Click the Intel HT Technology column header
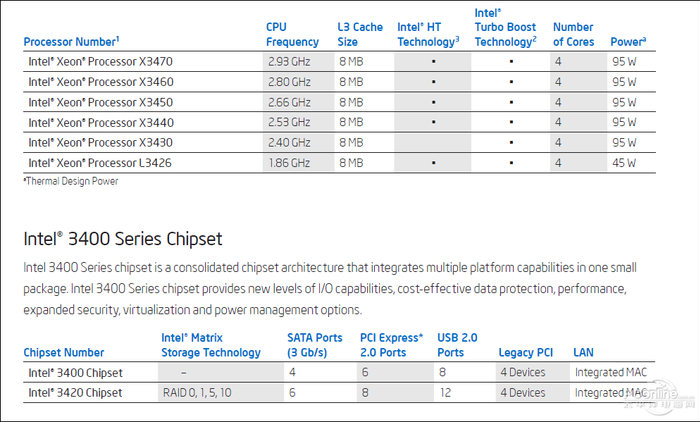 [x=428, y=35]
